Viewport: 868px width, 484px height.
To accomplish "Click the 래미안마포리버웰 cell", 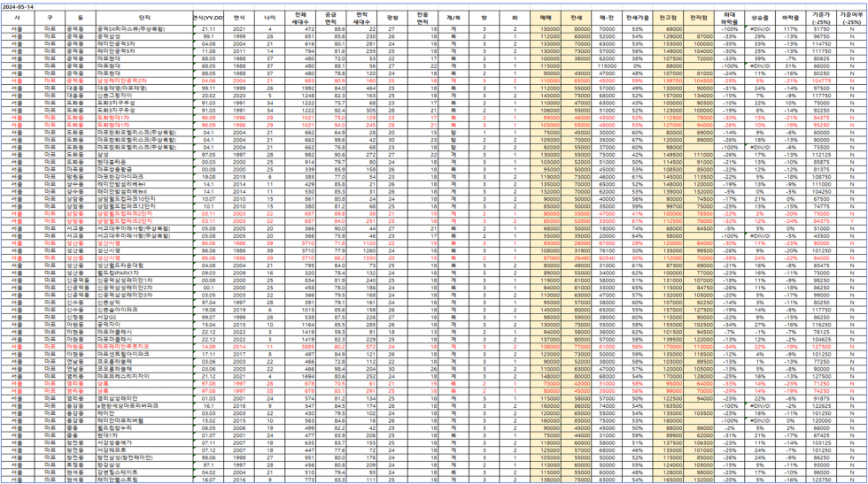I will 144,420.
